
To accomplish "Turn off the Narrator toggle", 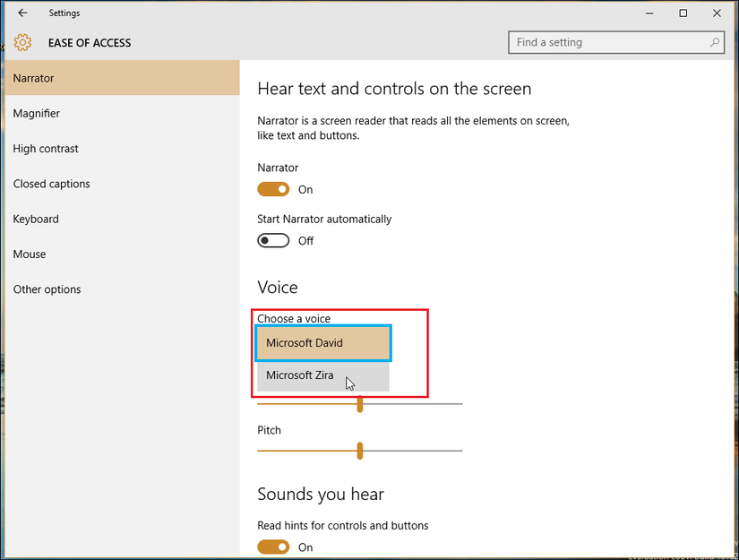I will (x=273, y=189).
